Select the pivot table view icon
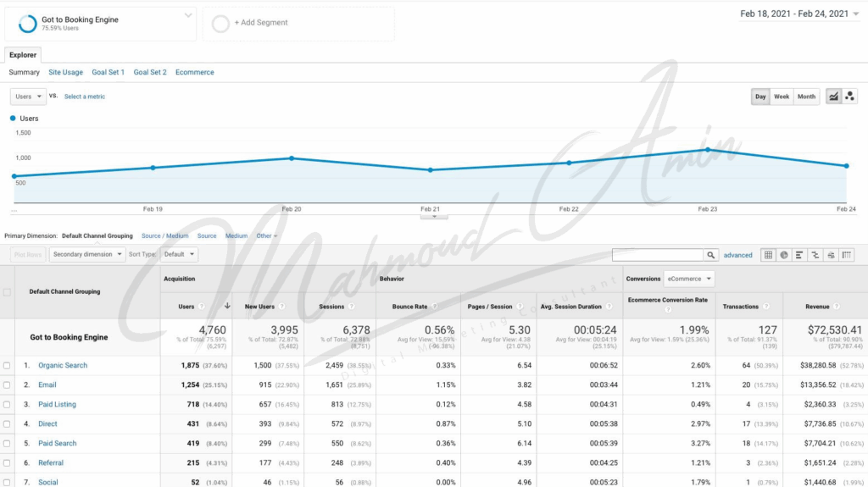Screen dimensions: 868x487 pyautogui.click(x=847, y=255)
